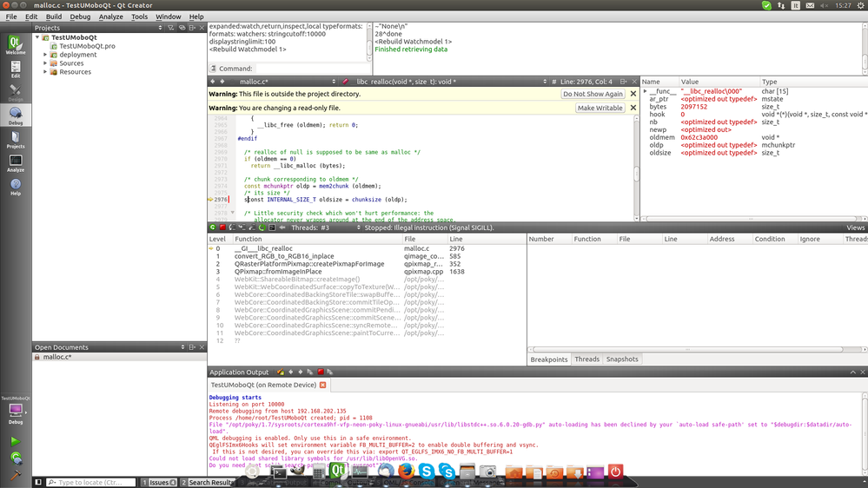Open Design mode in sidebar
The height and width of the screenshot is (488, 868).
pos(16,92)
